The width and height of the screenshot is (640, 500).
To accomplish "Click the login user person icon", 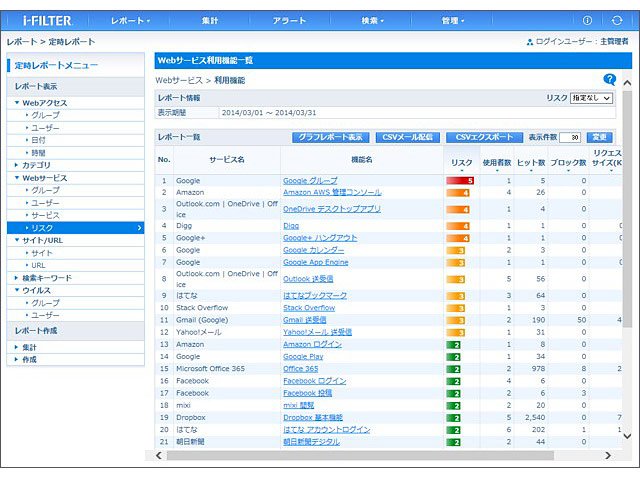I will click(x=530, y=42).
